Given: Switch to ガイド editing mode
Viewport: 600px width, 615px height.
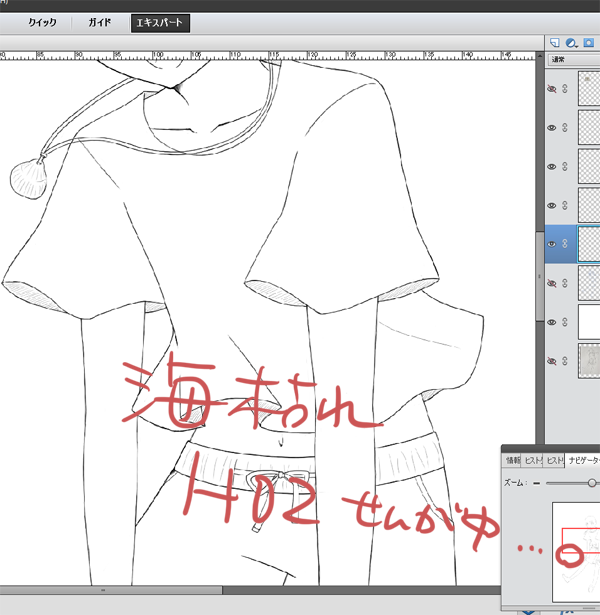Looking at the screenshot, I should [x=99, y=23].
